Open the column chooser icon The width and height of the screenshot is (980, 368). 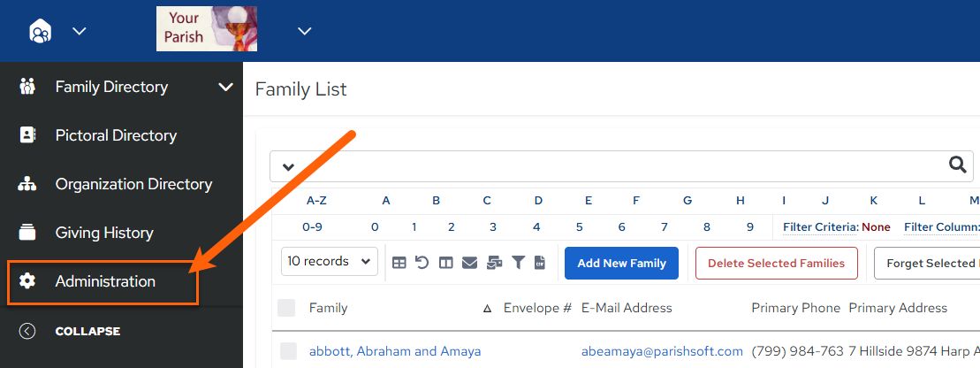click(x=445, y=263)
